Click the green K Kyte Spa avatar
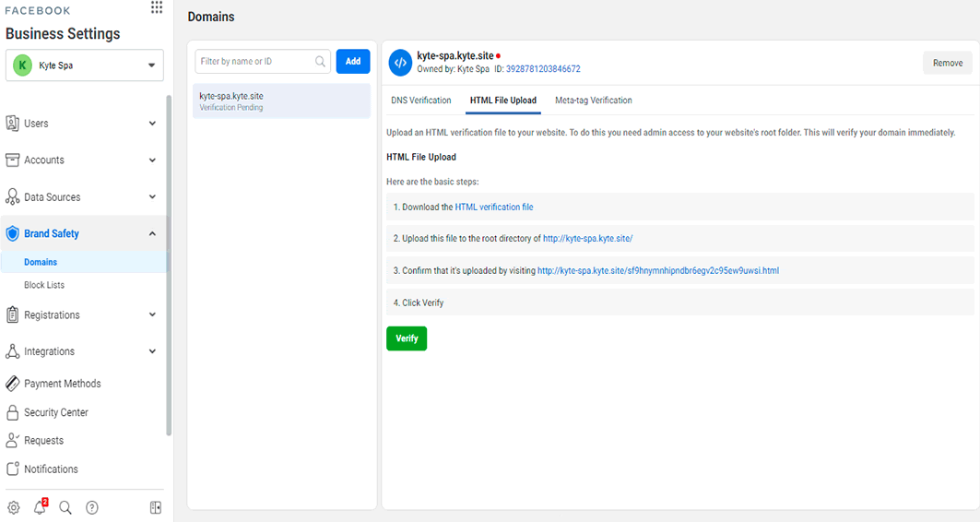Screen dimensions: 980x522 coord(22,65)
